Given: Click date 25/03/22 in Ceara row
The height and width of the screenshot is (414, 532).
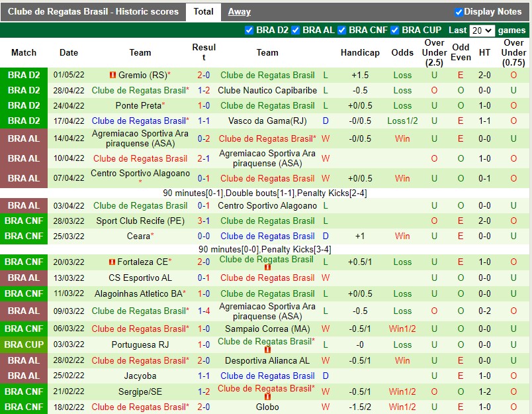Looking at the screenshot, I should [69, 236].
